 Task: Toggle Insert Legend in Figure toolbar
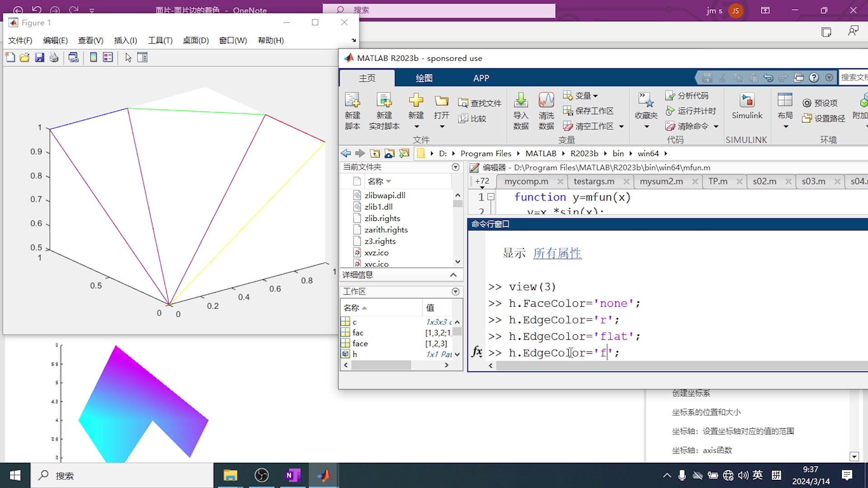(x=108, y=57)
